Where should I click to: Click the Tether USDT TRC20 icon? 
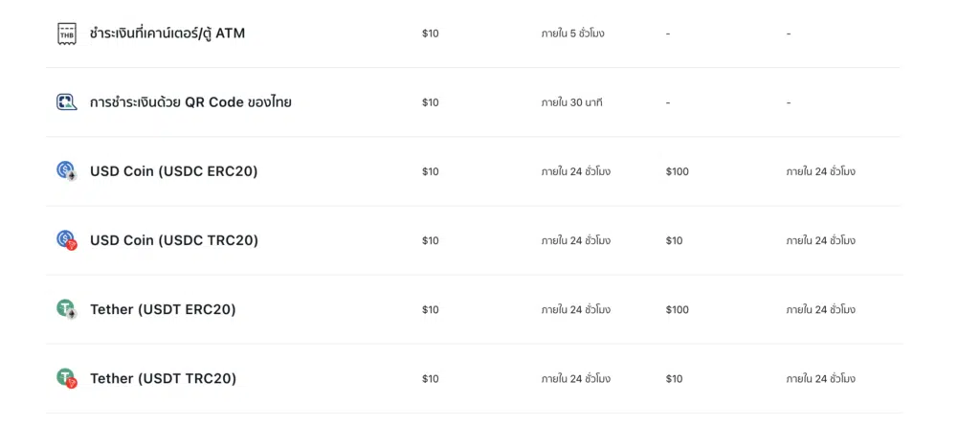(x=67, y=379)
